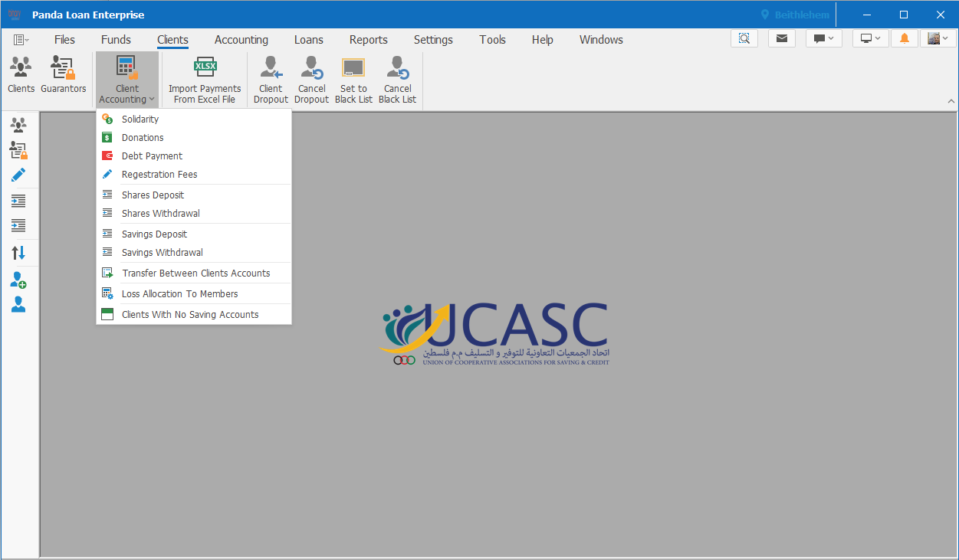
Task: Click the first sidebar list-arrow icon
Action: pos(18,201)
